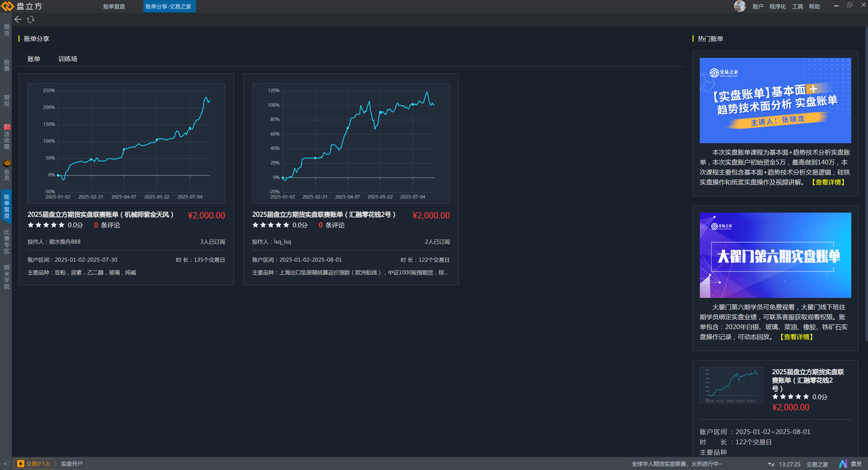Open 机械师紫金天风 profit curve chart

pyautogui.click(x=126, y=143)
